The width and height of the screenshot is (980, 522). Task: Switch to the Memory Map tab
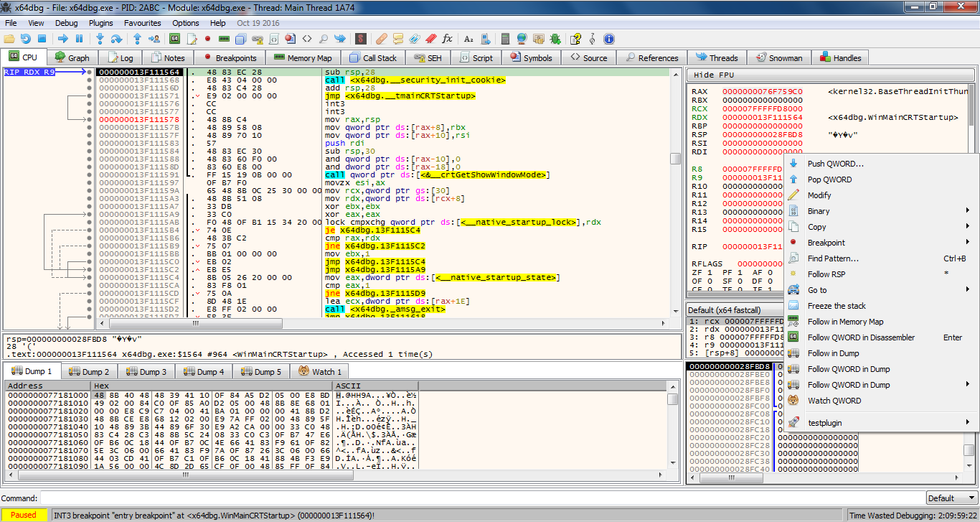pyautogui.click(x=302, y=58)
